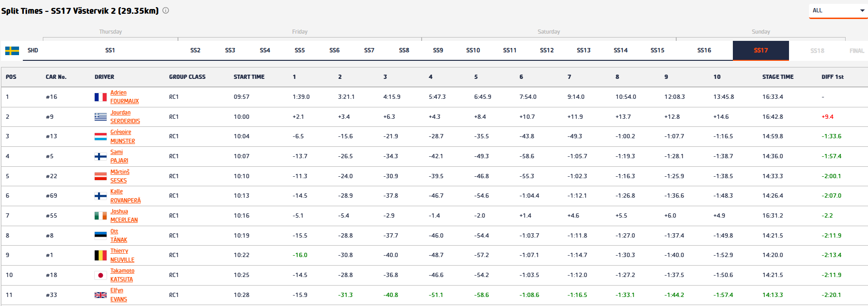
Task: Click Belgian flag beside Neuville
Action: tap(100, 255)
